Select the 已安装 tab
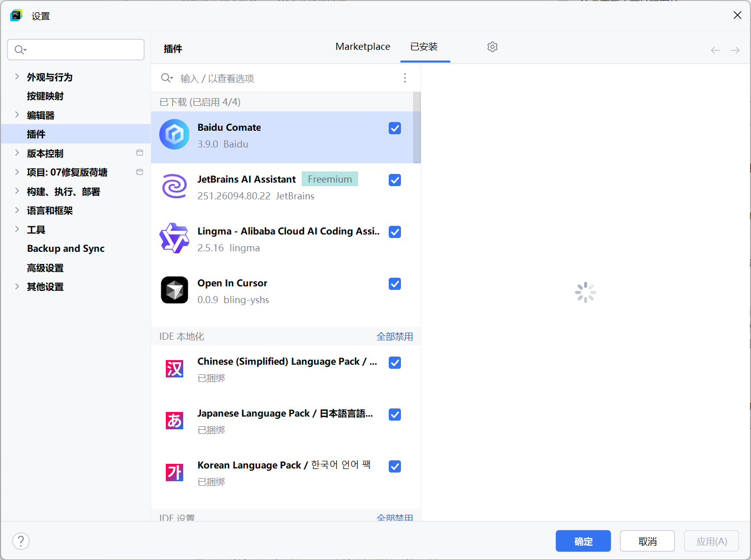 point(424,47)
